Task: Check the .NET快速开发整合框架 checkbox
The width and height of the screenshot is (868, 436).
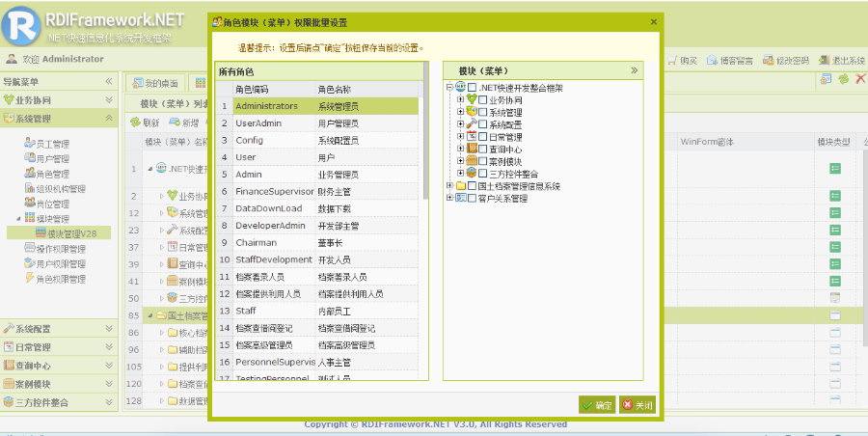Action: tap(472, 88)
